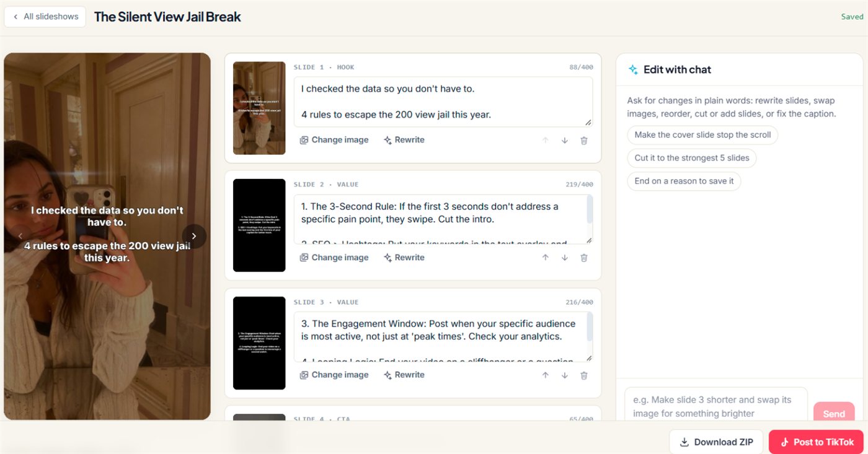
Task: Delete slide 3 with trash icon
Action: (583, 375)
